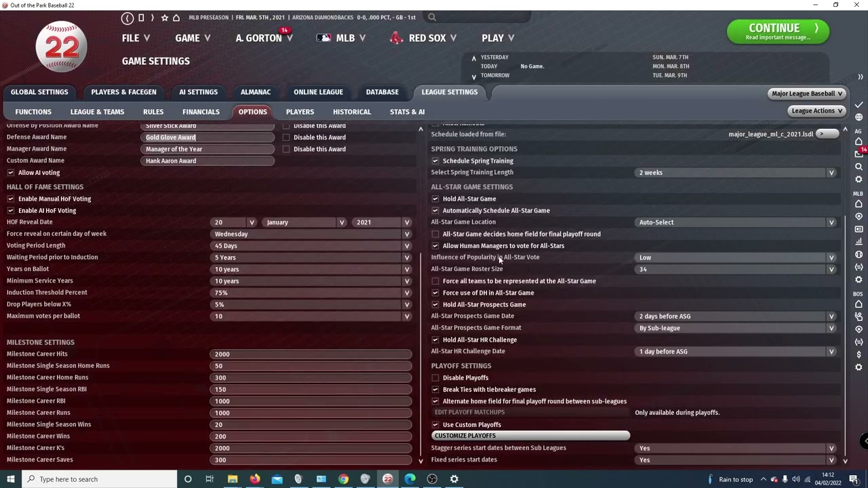The image size is (868, 488).
Task: Enable Force all teams represented at All-Star Game
Action: point(435,281)
